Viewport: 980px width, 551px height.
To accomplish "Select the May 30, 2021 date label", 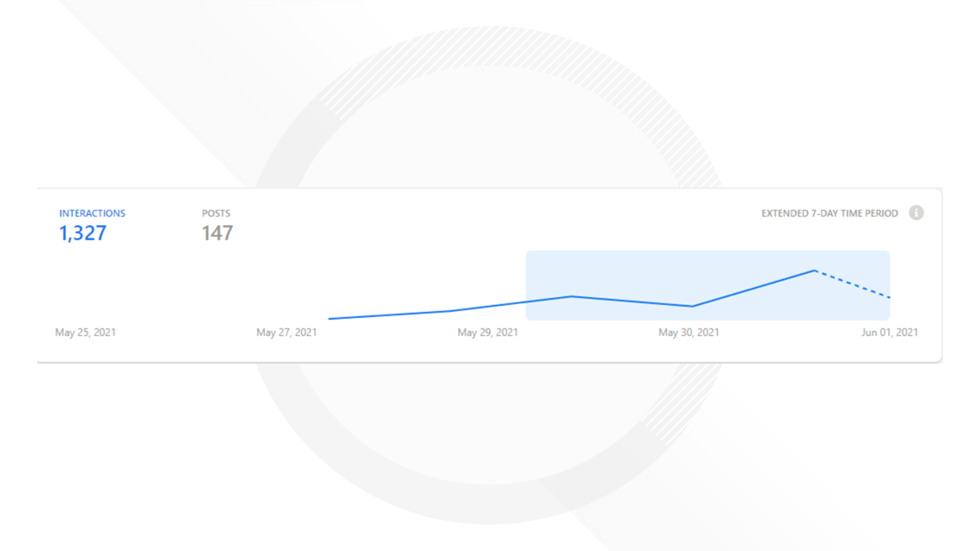I will (689, 333).
